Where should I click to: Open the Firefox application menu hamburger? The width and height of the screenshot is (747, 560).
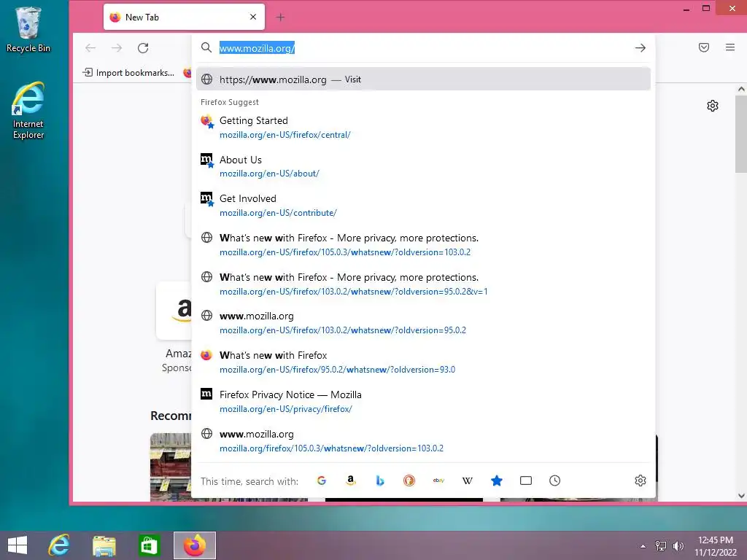tap(729, 47)
